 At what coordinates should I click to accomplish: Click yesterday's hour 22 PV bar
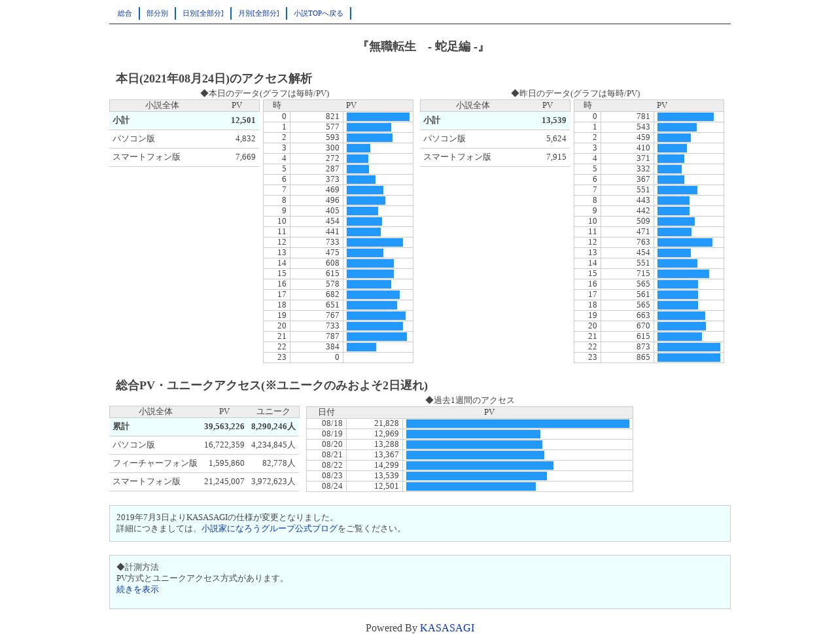click(689, 347)
